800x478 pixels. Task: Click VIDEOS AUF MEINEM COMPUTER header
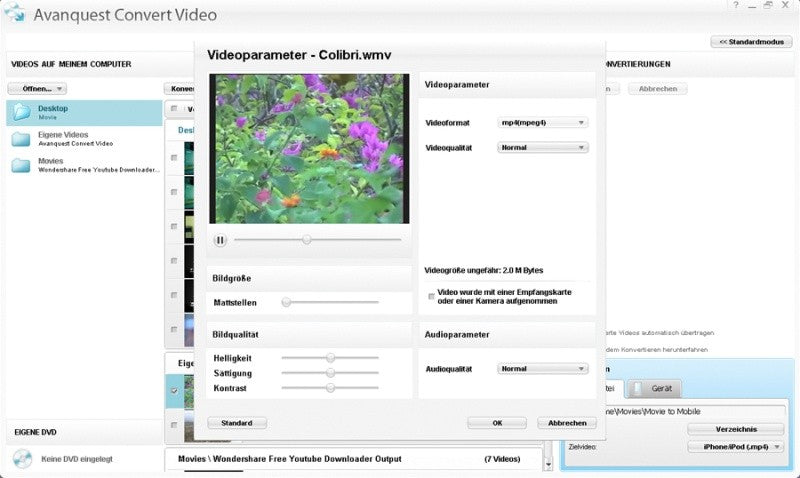(71, 64)
